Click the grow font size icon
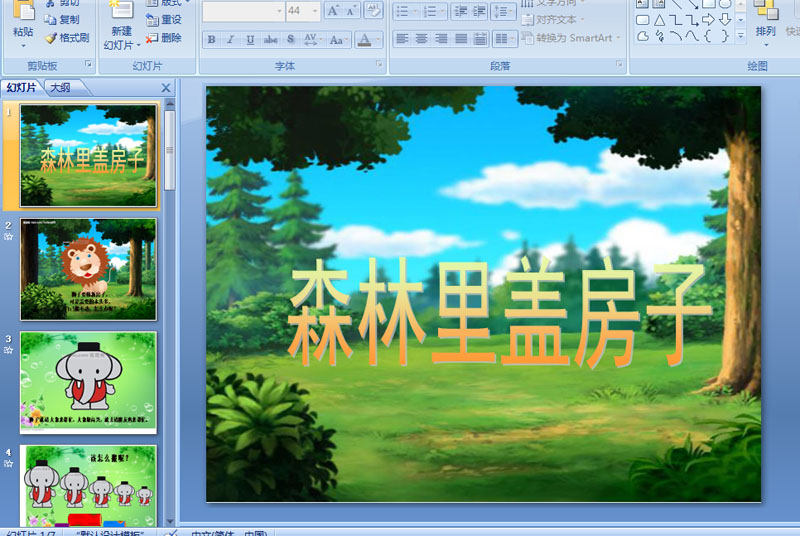The image size is (800, 536). (x=333, y=11)
